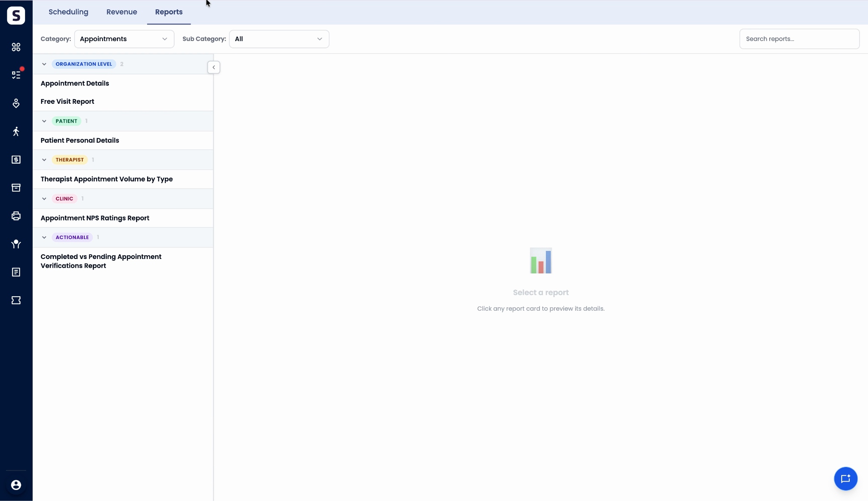
Task: Click the Search reports input field
Action: click(x=799, y=39)
